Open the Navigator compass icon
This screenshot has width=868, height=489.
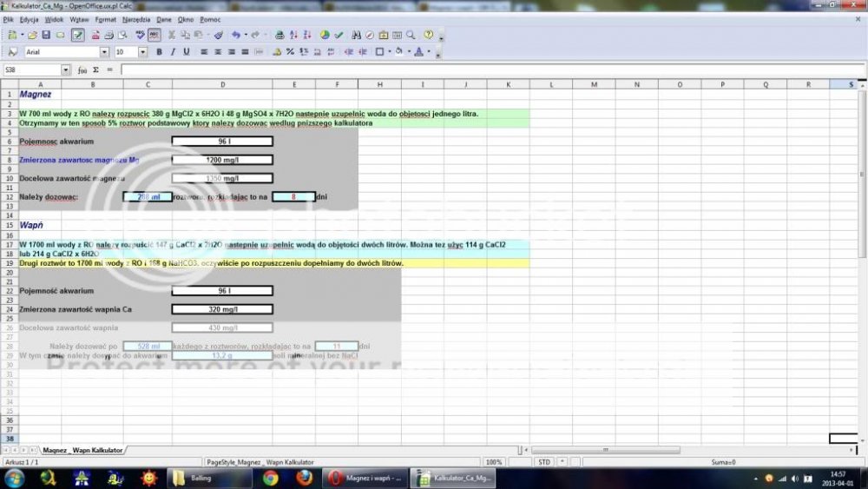(369, 36)
